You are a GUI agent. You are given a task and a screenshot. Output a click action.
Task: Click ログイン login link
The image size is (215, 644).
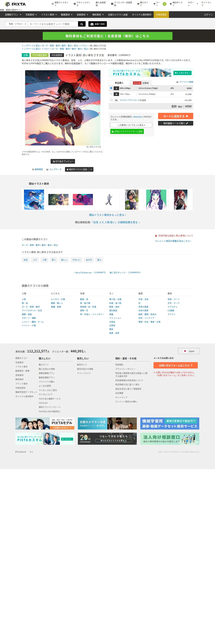coord(208,15)
